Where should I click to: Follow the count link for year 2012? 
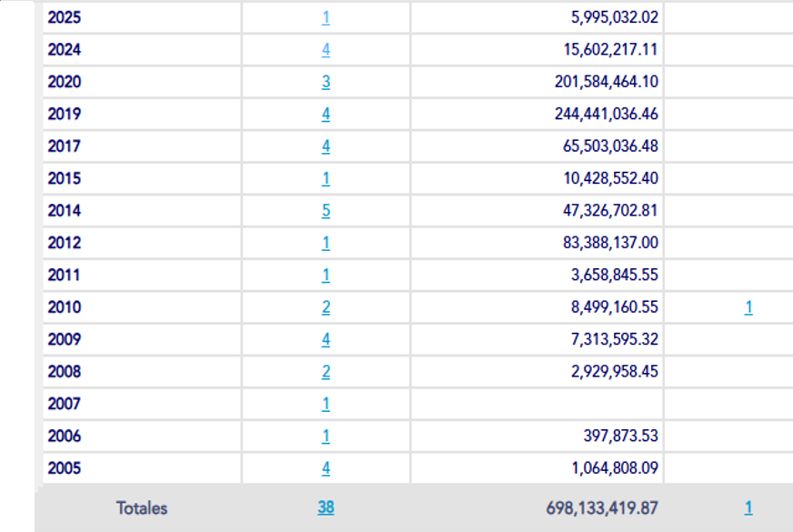click(x=326, y=243)
